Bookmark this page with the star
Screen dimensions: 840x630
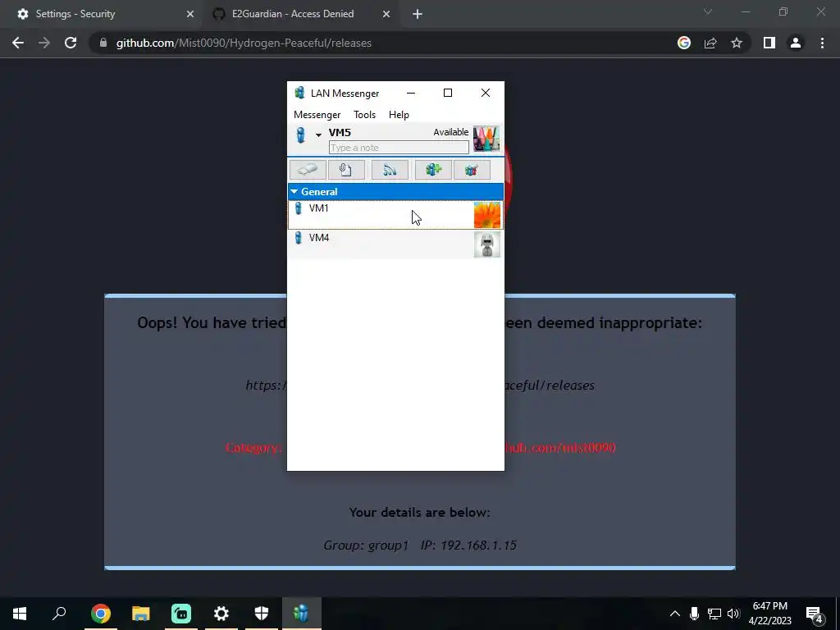[x=737, y=43]
